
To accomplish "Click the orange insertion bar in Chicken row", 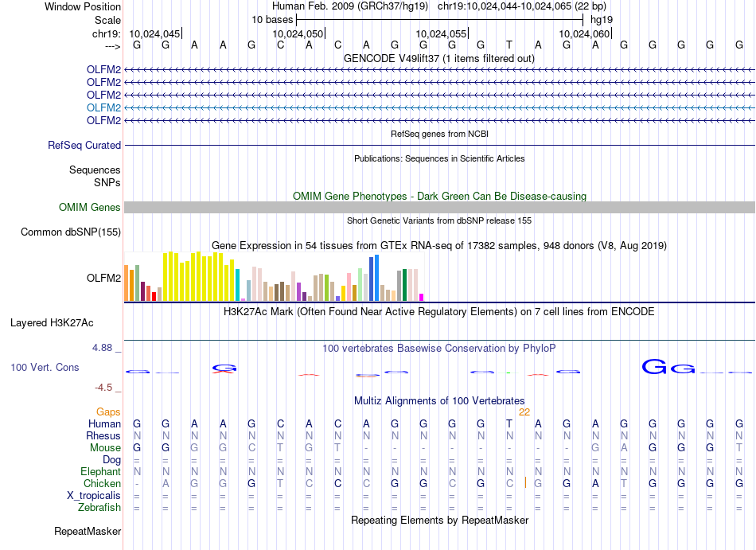I will pos(525,482).
